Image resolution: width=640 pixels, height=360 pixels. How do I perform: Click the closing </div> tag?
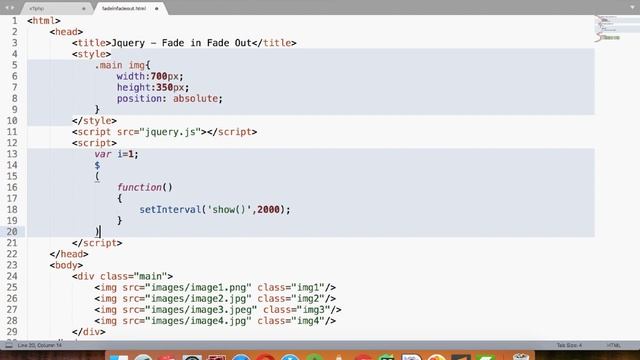tap(89, 332)
